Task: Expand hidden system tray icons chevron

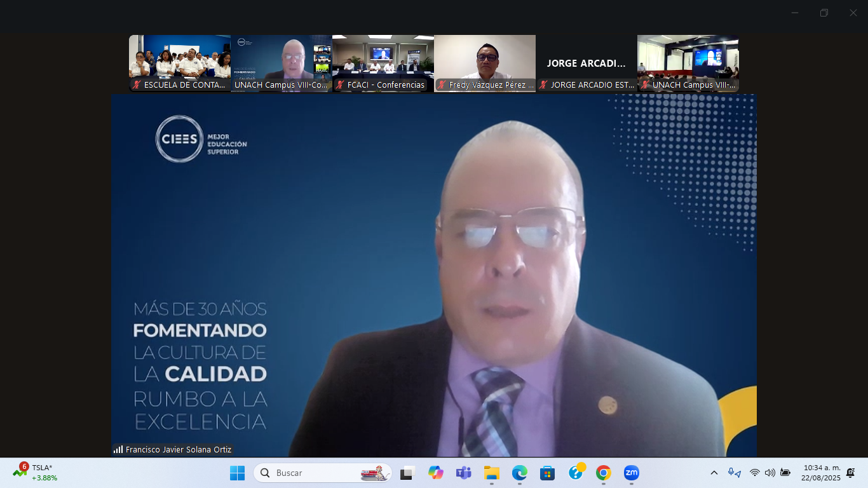Action: (714, 473)
